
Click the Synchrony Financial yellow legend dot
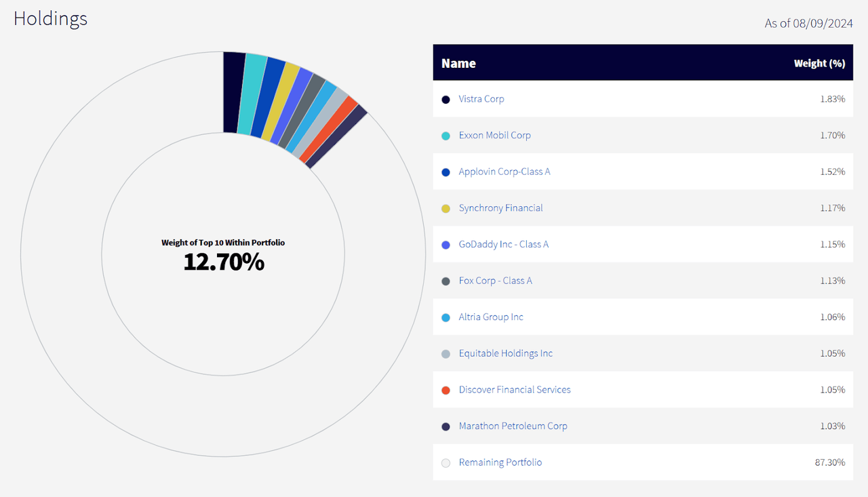(x=446, y=209)
